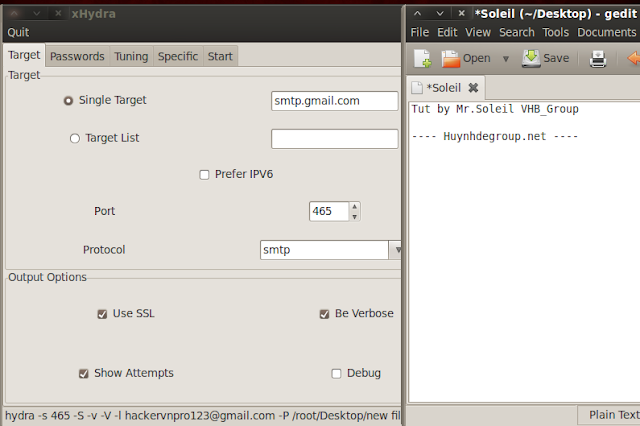Switch to the Passwords tab

click(77, 56)
